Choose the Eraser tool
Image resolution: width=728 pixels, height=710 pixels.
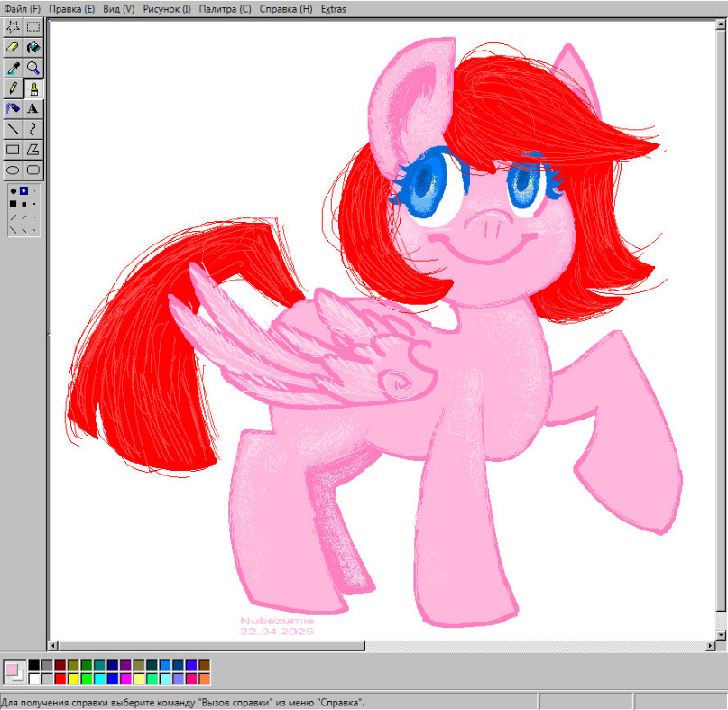pos(13,48)
